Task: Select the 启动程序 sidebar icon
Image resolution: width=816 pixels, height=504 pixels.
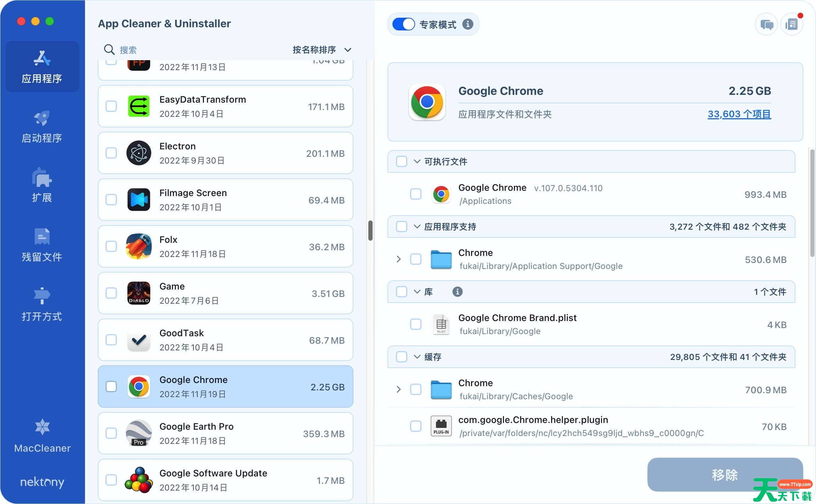Action: 42,126
